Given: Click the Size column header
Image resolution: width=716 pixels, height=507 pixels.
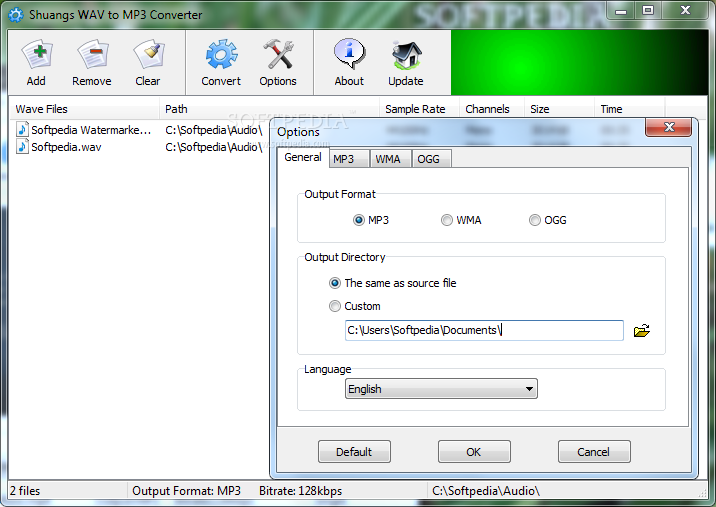Looking at the screenshot, I should point(559,109).
